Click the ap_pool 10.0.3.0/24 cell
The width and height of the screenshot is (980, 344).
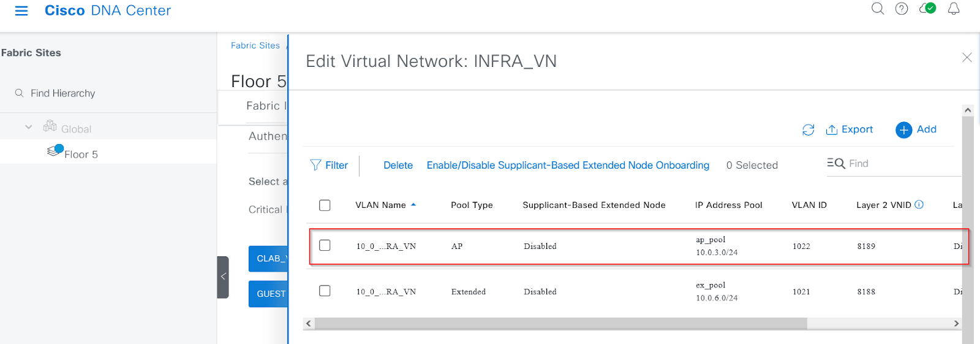point(717,246)
